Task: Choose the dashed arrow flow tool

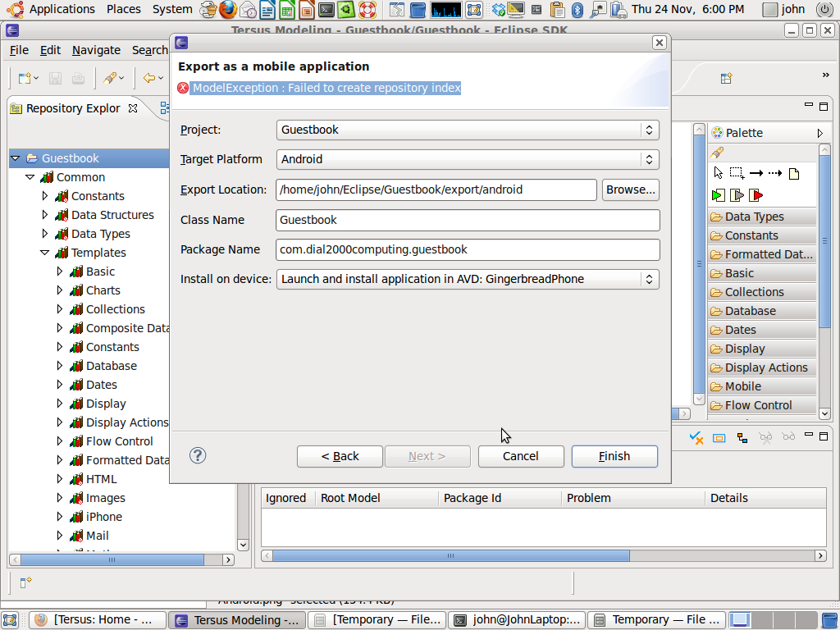Action: [x=775, y=173]
